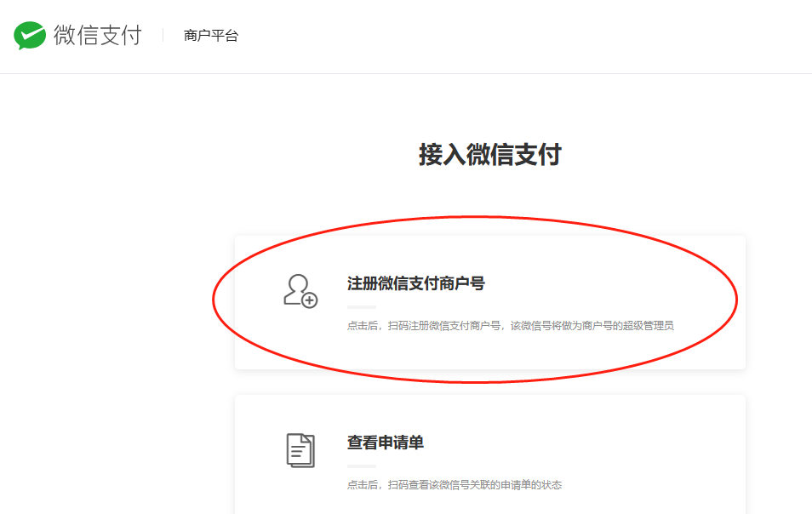Open the 商户平台 header link

211,36
